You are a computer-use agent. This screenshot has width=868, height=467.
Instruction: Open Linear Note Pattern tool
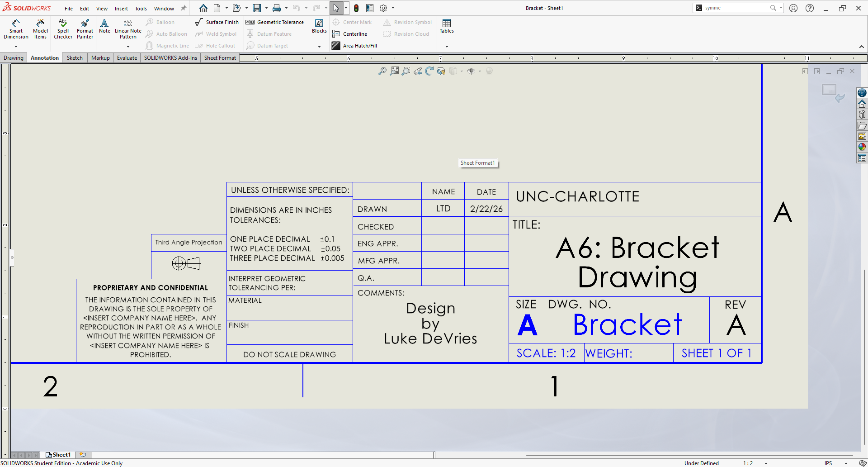128,29
